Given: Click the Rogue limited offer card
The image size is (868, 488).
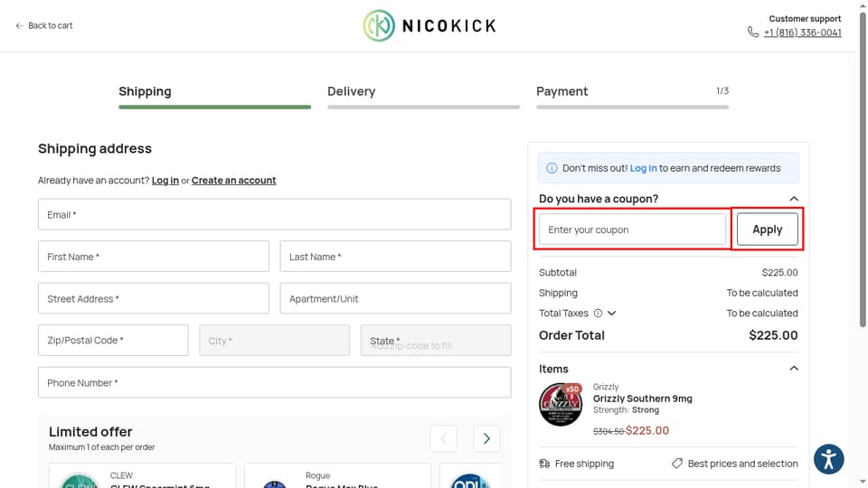Looking at the screenshot, I should click(337, 476).
